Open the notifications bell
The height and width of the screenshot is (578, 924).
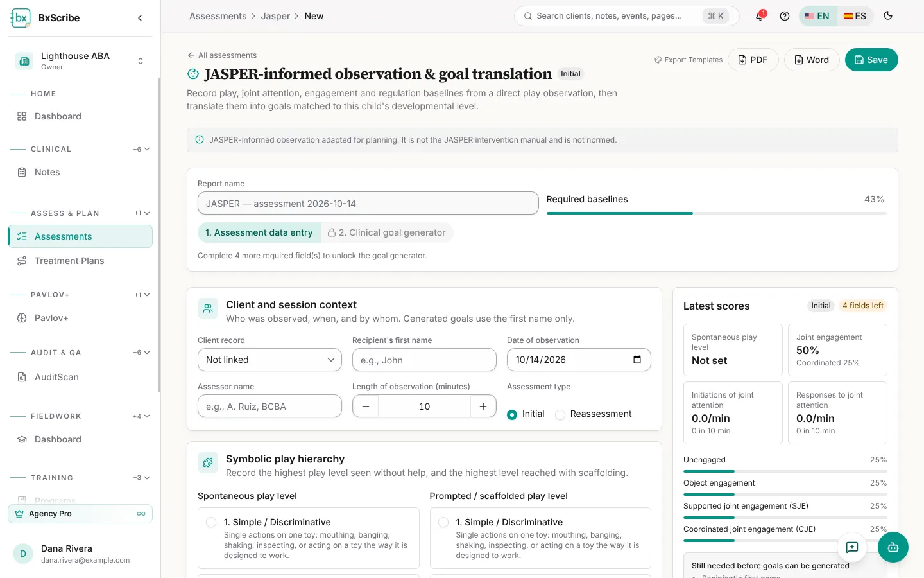(760, 16)
